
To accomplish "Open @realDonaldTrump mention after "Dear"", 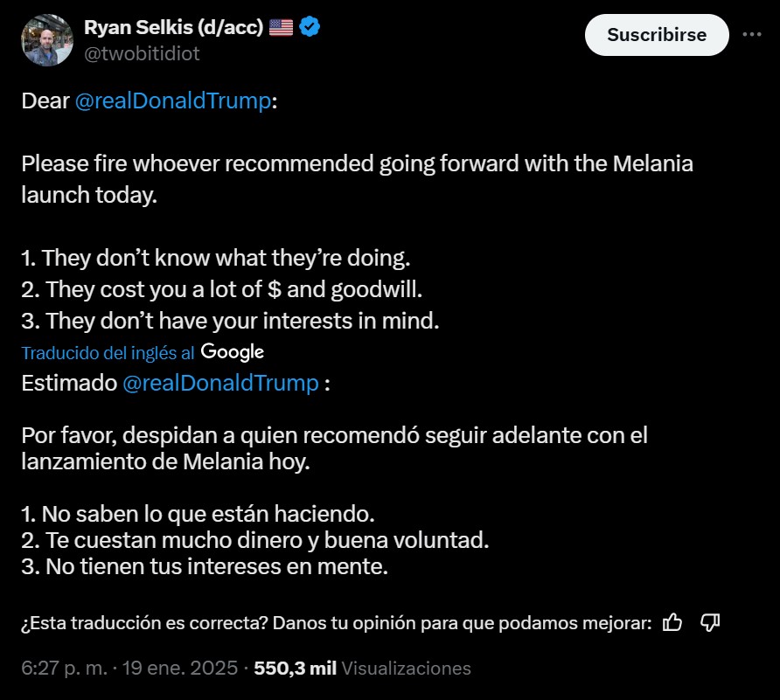I will [173, 100].
